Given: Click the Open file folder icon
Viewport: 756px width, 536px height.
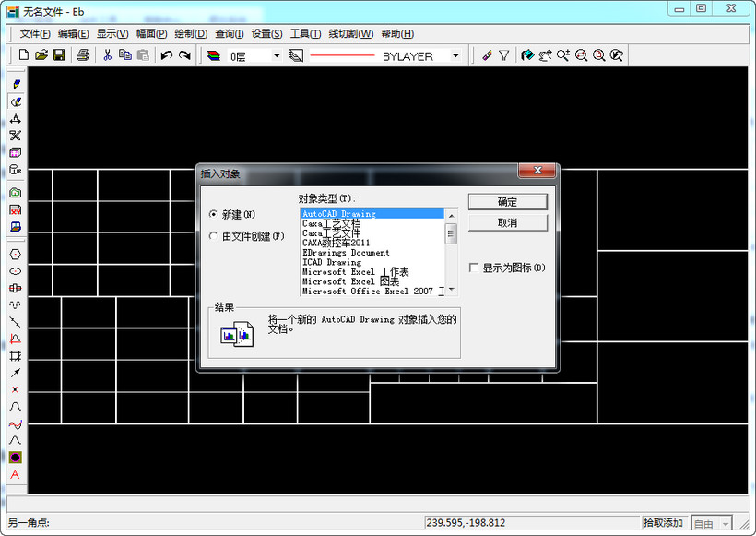Looking at the screenshot, I should click(41, 55).
